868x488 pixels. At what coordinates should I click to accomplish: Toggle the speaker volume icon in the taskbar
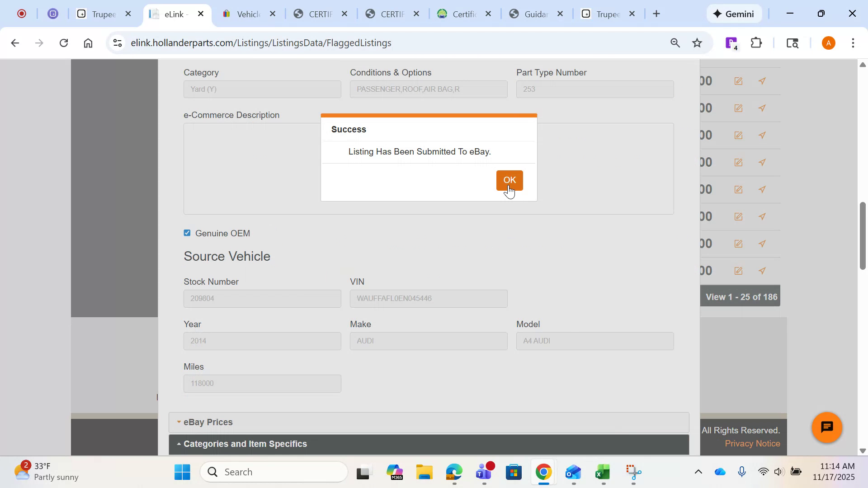778,471
